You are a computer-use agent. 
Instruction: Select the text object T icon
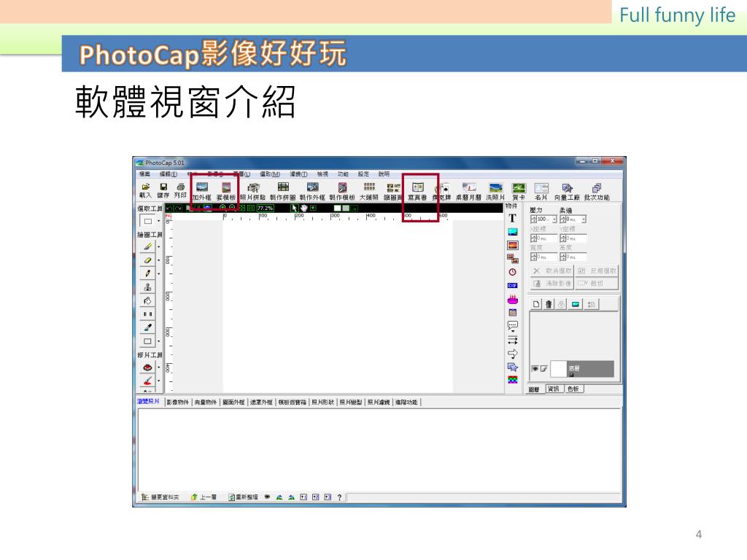(512, 219)
